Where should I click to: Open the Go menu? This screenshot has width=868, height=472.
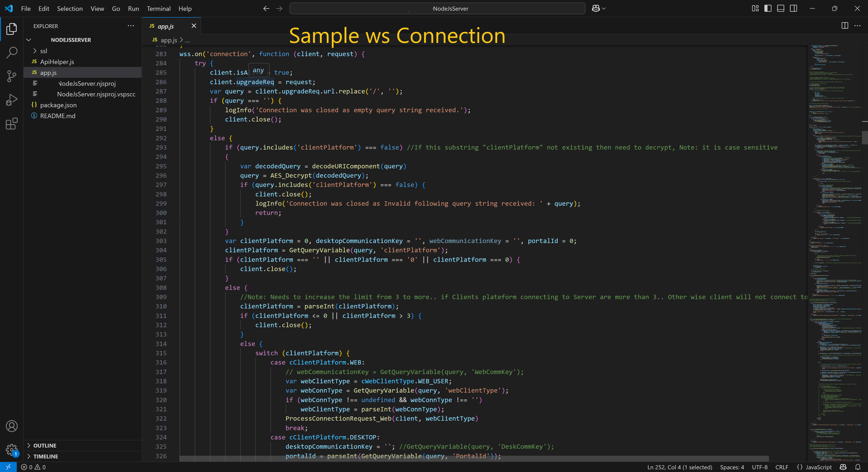tap(116, 8)
